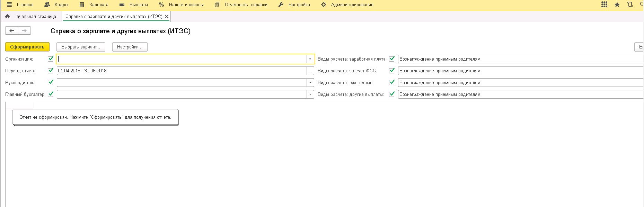Open the hamburger main menu icon
Viewport: 644px width, 207px height.
coord(9,5)
